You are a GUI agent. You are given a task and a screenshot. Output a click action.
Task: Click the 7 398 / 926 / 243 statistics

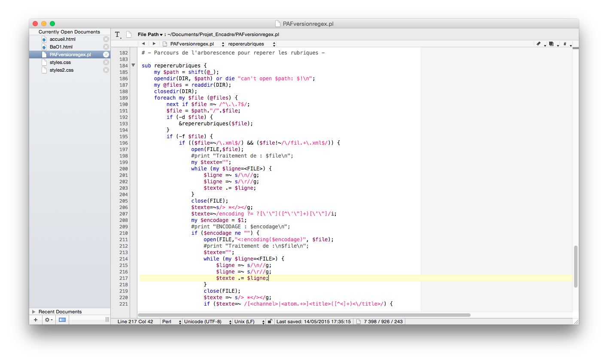[383, 322]
